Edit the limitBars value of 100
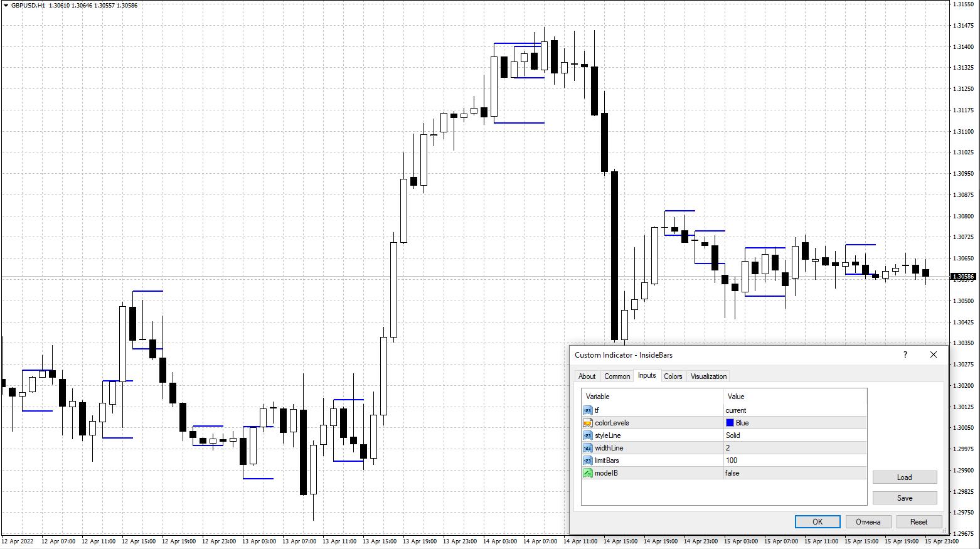 pos(794,461)
